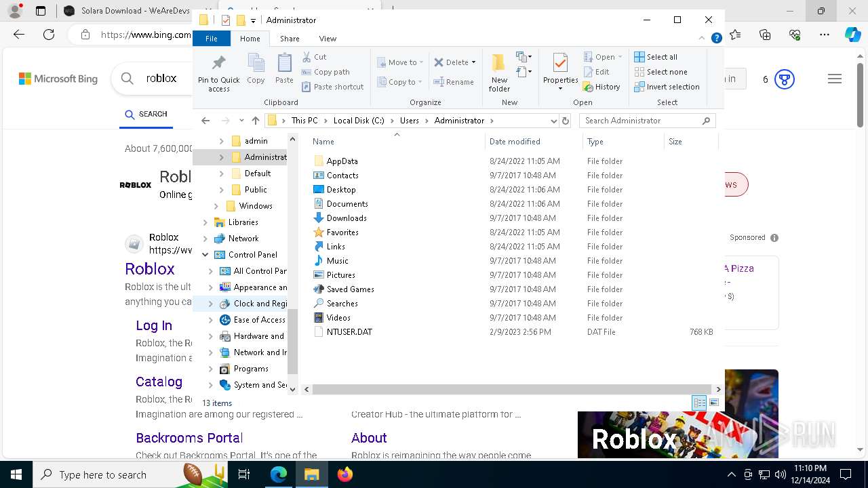Image resolution: width=868 pixels, height=488 pixels.
Task: Select the SEARCH tab on Bing
Action: (146, 115)
